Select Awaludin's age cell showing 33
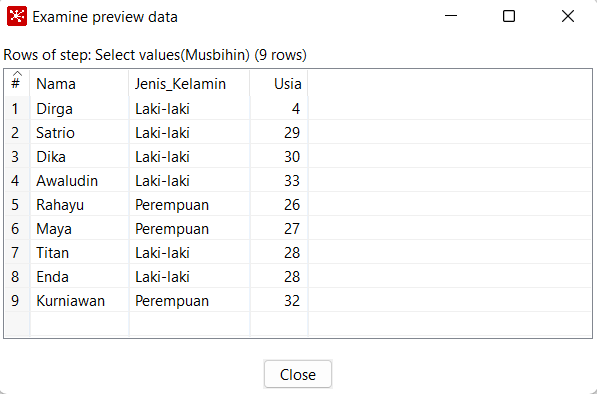Viewport: 597px width, 394px height. (x=279, y=181)
